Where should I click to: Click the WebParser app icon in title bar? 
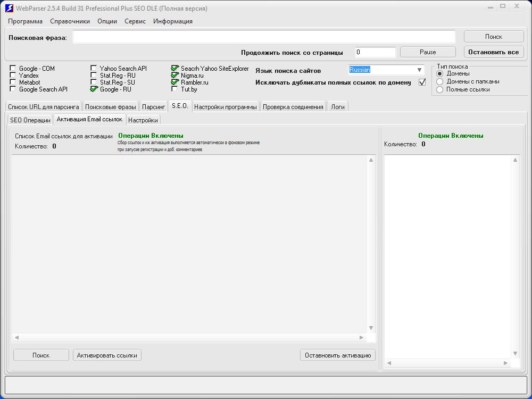[x=9, y=8]
